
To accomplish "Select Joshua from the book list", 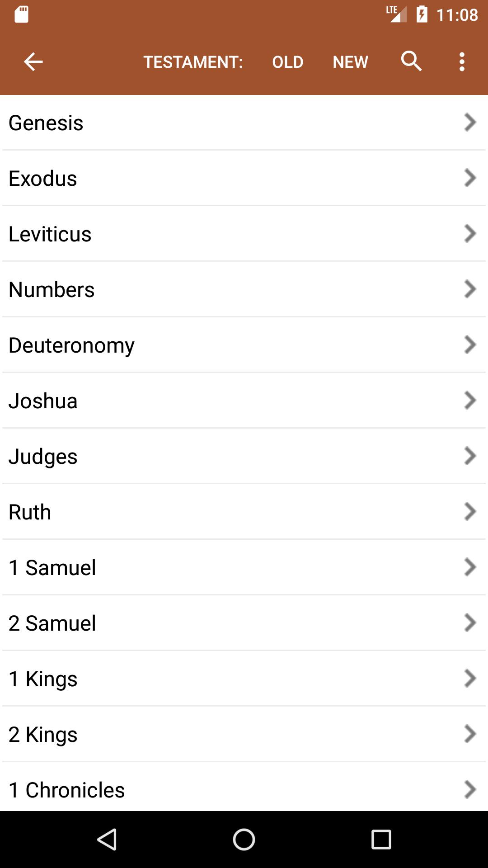I will coord(244,401).
